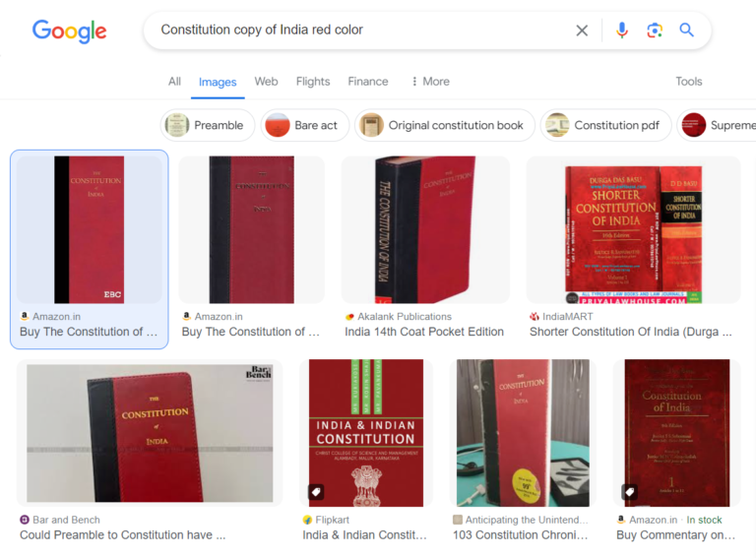Image resolution: width=756 pixels, height=558 pixels.
Task: Switch to the All results tab
Action: coord(174,82)
